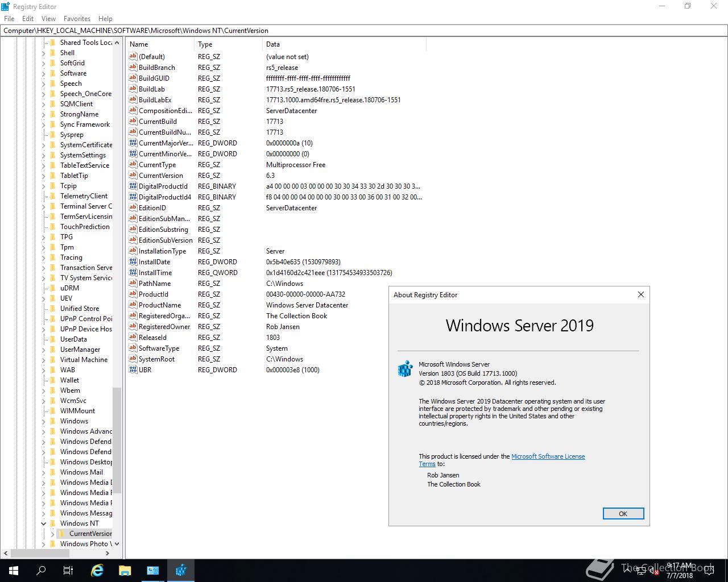Viewport: 728px width, 582px height.
Task: Expand the Windows Mail key
Action: [44, 472]
